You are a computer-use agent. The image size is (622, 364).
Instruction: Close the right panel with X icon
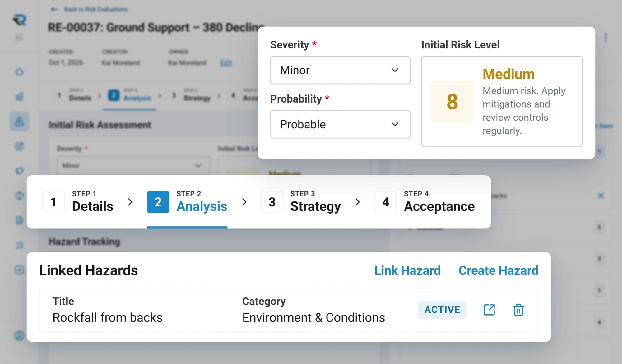pos(601,196)
